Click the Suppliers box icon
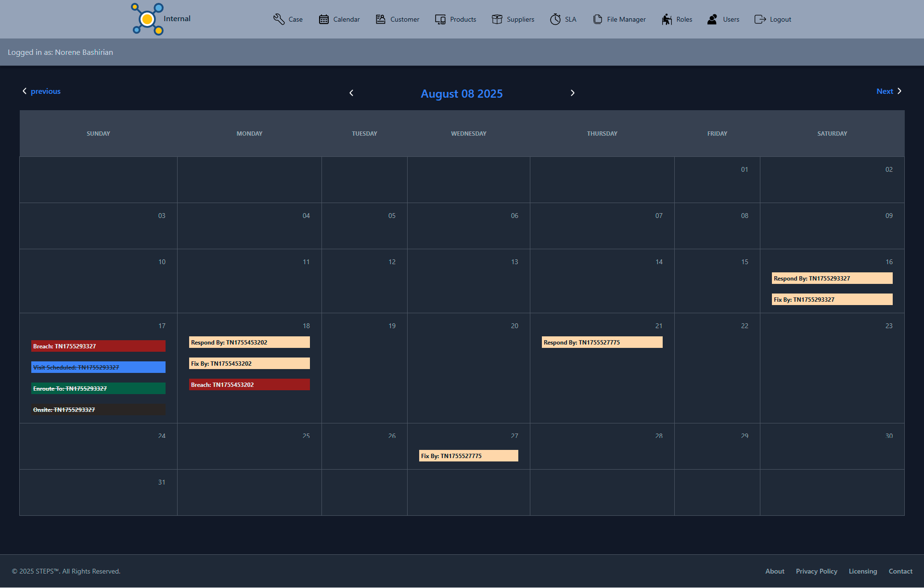 (x=497, y=19)
